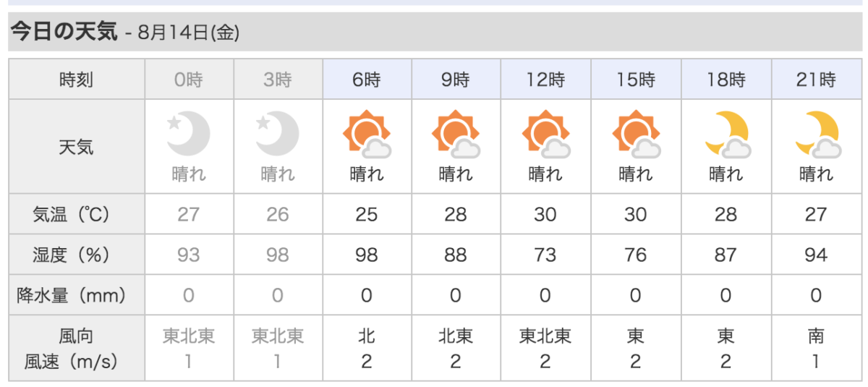The width and height of the screenshot is (868, 387).
Task: Click the sun icon in 15時 column
Action: (x=635, y=135)
